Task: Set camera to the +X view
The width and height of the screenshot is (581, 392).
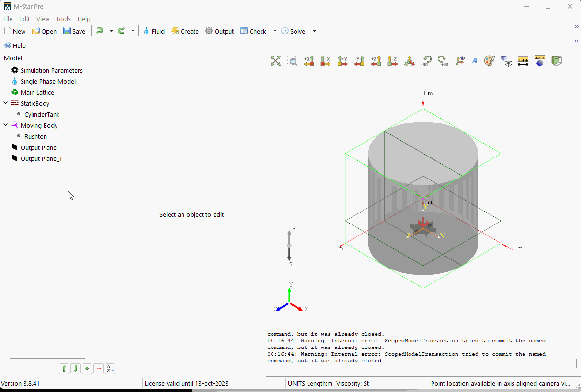Action: tap(309, 61)
